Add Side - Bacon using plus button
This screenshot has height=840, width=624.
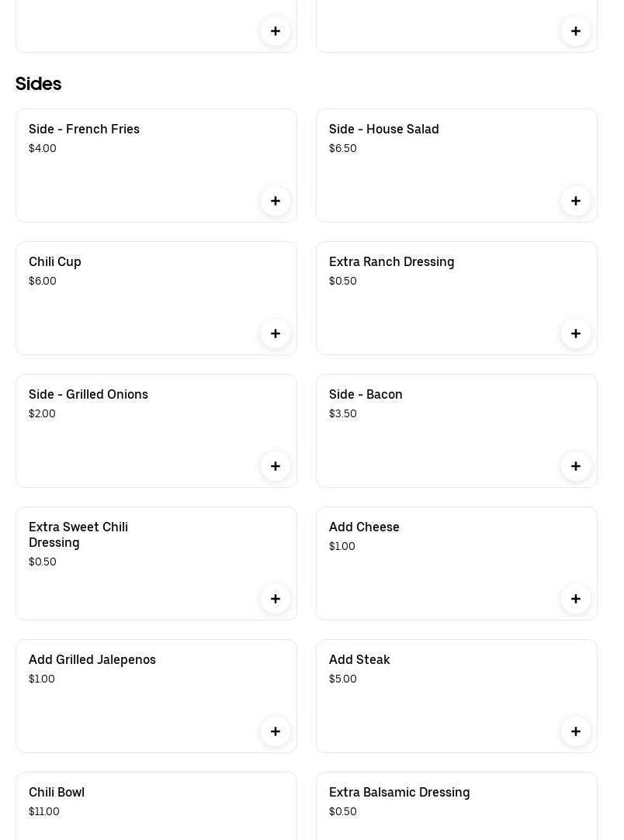[576, 466]
